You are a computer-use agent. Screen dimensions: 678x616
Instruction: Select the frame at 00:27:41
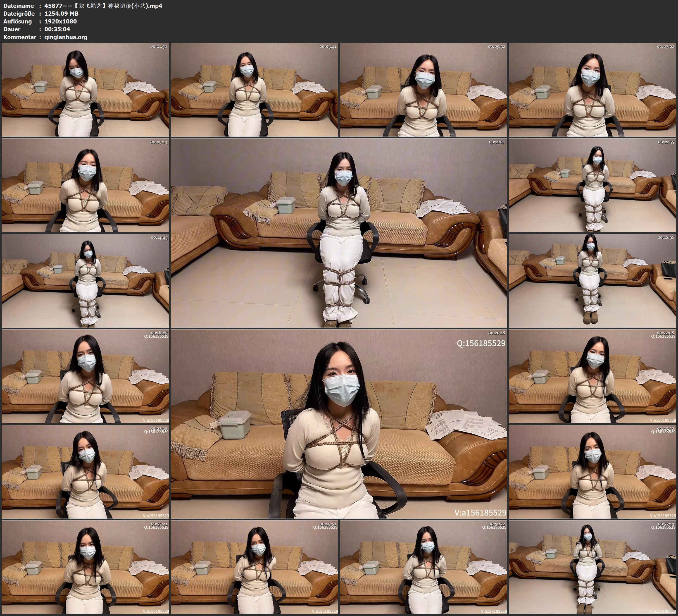(85, 567)
